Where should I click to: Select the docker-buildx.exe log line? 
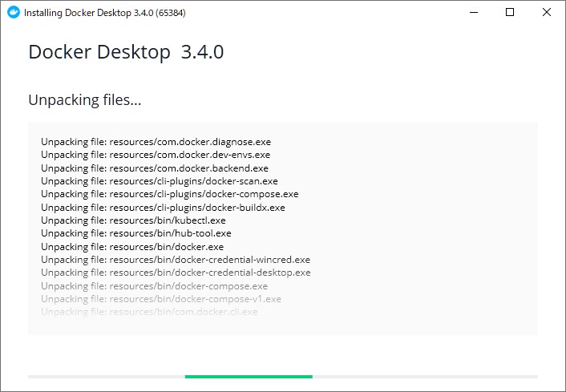pyautogui.click(x=163, y=208)
